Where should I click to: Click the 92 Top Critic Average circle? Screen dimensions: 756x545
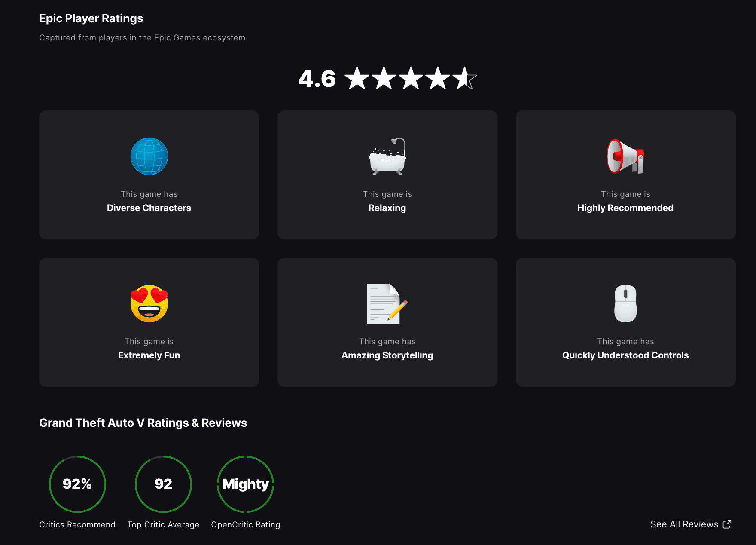[163, 484]
